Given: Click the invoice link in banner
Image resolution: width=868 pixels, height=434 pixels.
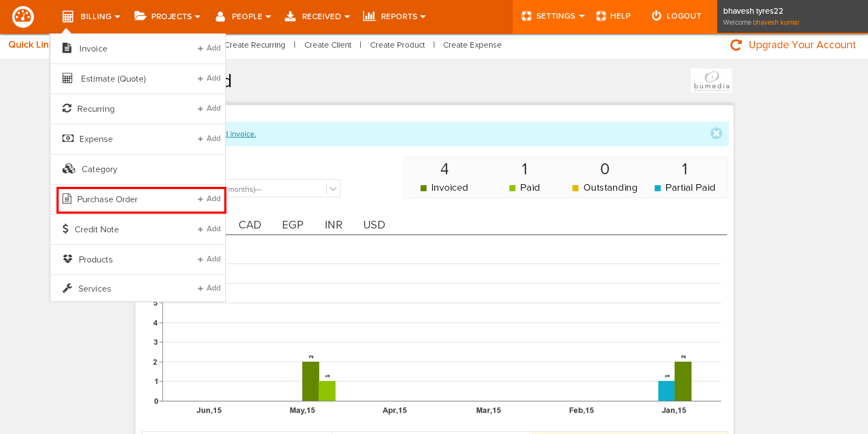Looking at the screenshot, I should point(241,134).
